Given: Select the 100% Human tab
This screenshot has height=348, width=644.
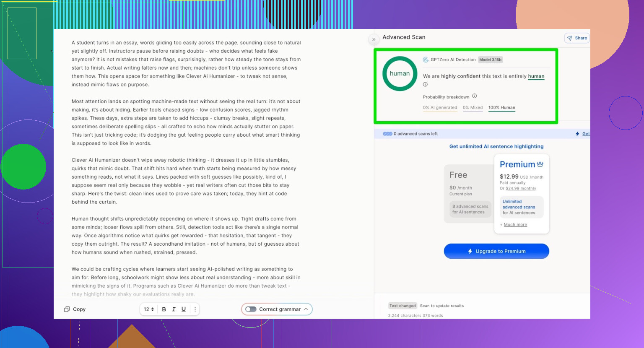Looking at the screenshot, I should (x=501, y=108).
